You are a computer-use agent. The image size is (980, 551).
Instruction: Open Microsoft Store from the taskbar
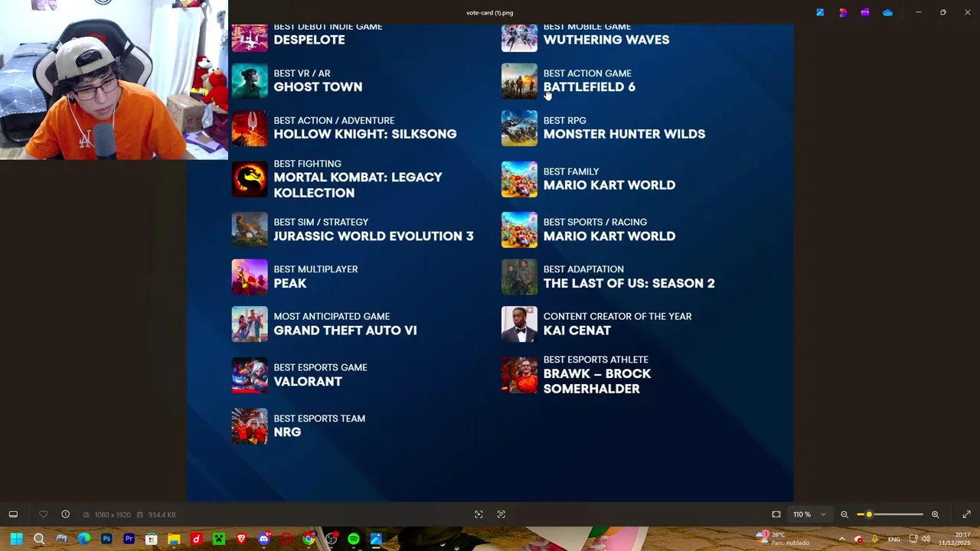click(152, 539)
